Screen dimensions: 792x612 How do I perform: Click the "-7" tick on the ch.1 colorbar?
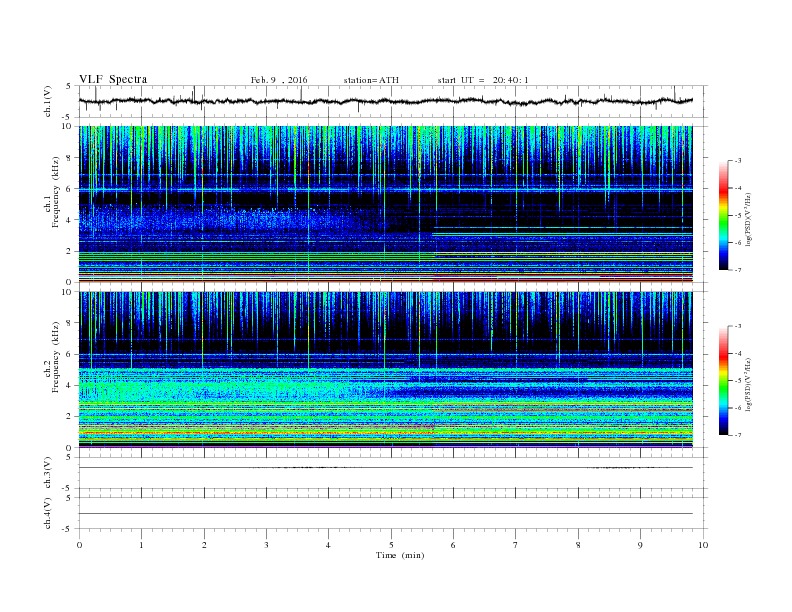[x=738, y=270]
